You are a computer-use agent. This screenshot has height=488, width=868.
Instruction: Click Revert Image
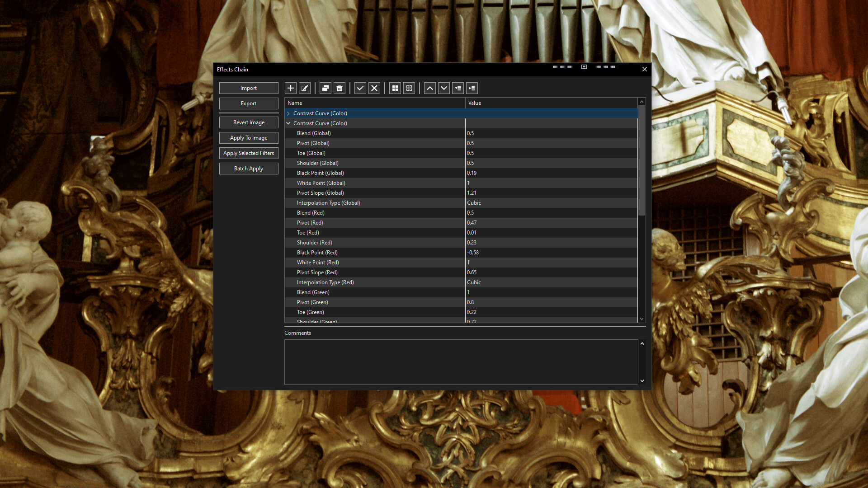click(249, 122)
